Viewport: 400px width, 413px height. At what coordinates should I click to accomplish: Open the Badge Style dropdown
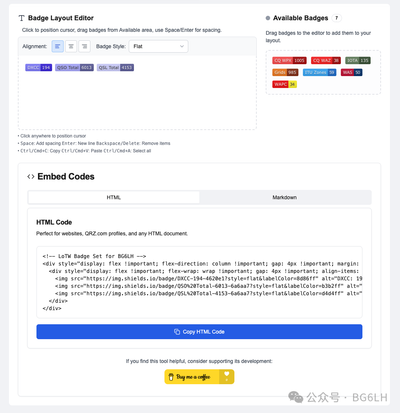[x=158, y=46]
